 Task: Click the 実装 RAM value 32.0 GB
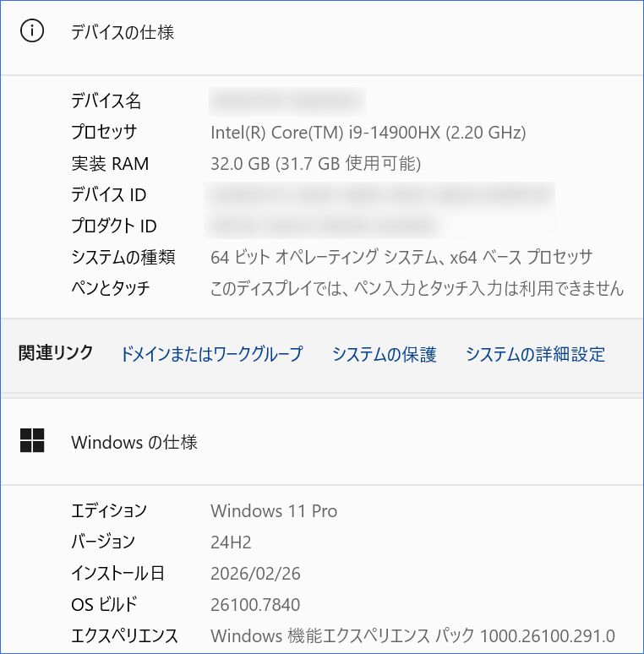pyautogui.click(x=315, y=164)
